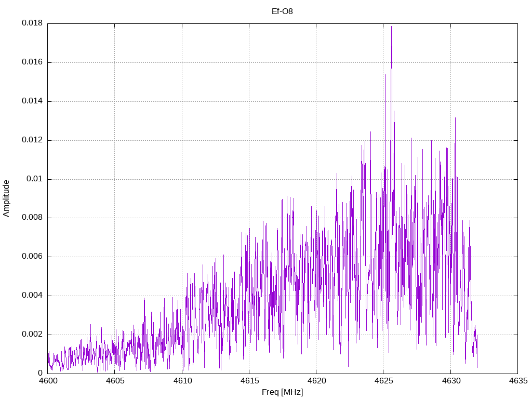Image resolution: width=532 pixels, height=399 pixels.
Task: Click the y-axis tick label 0.014
Action: pos(32,101)
